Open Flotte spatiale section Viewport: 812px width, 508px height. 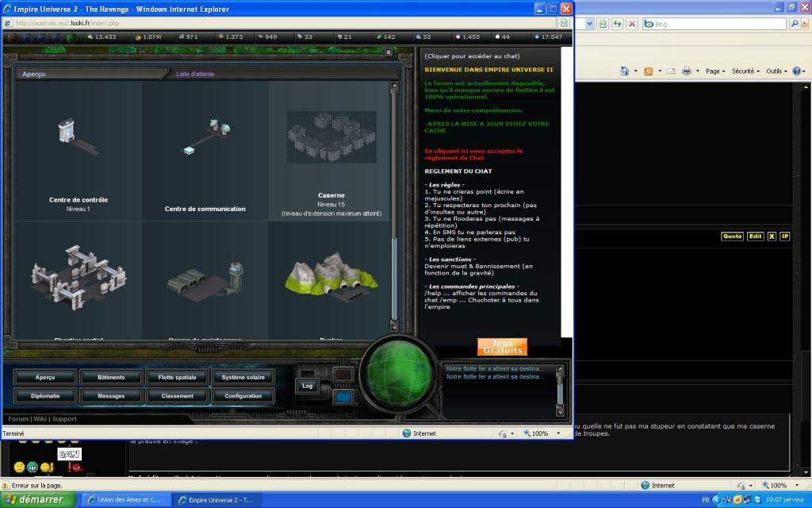(177, 377)
